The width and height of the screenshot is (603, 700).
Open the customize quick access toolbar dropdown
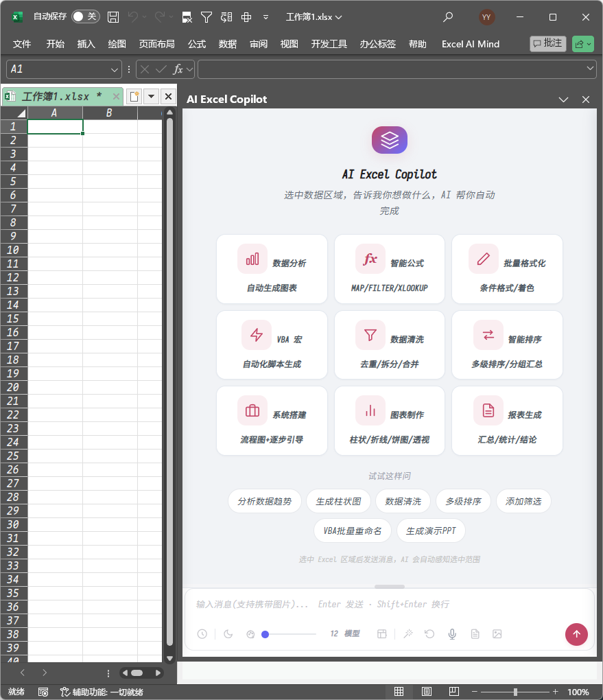pyautogui.click(x=265, y=17)
